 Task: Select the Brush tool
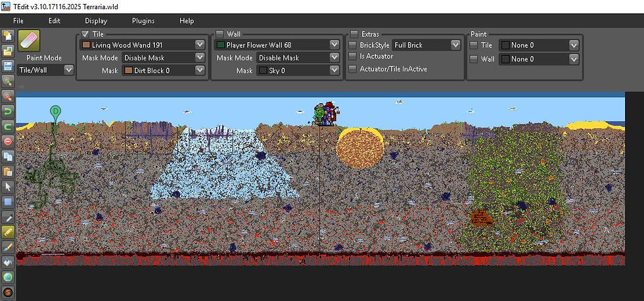(x=8, y=247)
